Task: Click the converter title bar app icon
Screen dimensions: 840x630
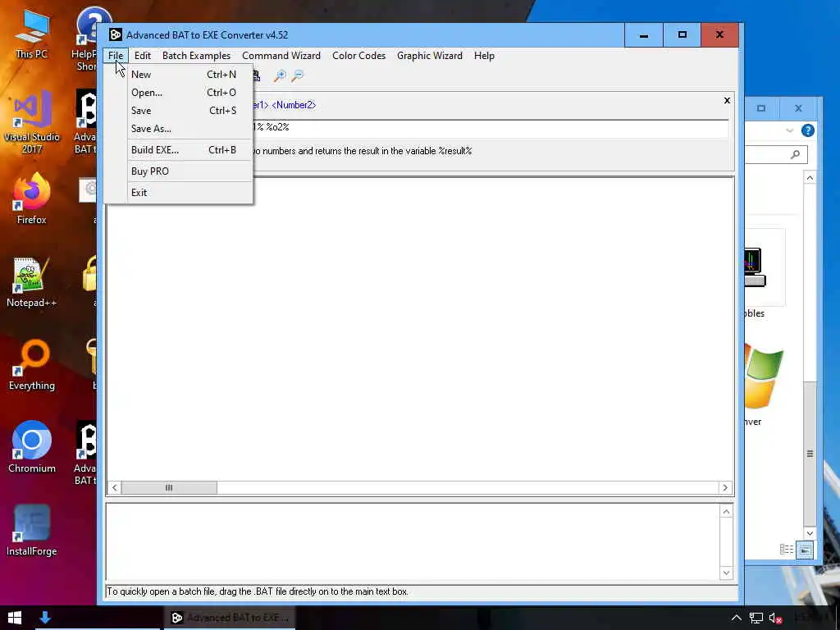Action: (115, 35)
